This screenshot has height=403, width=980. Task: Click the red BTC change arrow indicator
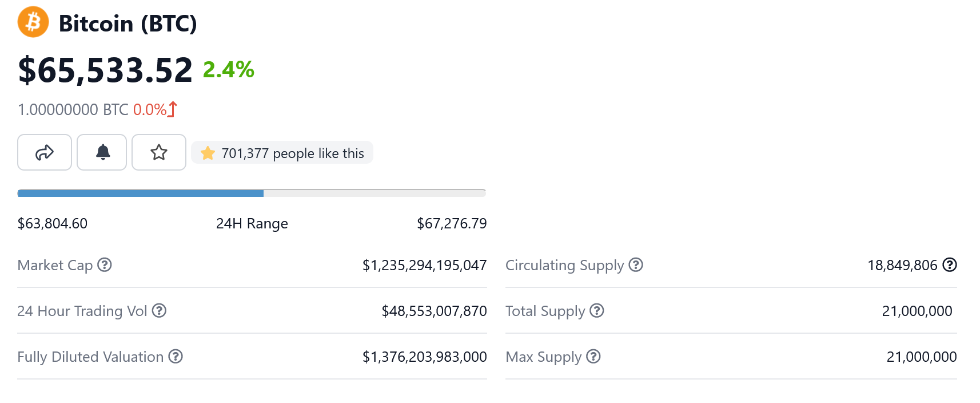(173, 109)
